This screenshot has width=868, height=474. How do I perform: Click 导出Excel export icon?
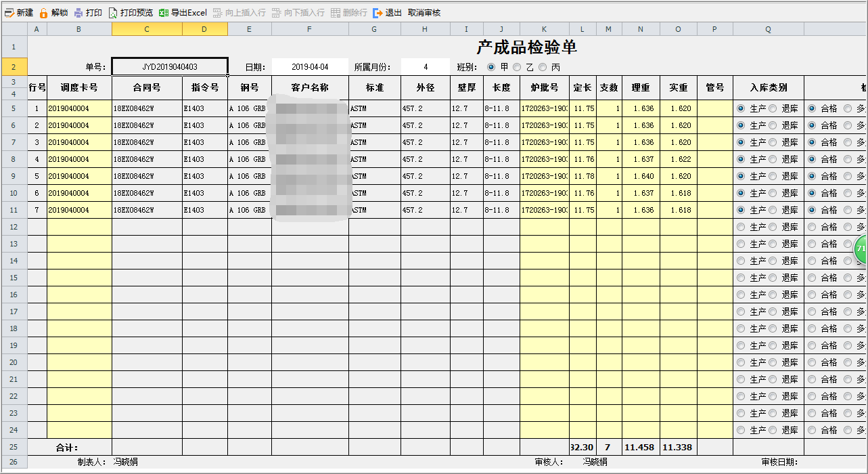[164, 13]
